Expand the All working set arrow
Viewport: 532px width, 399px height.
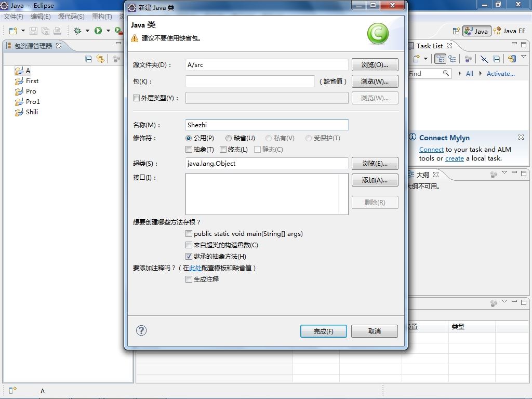tap(459, 73)
